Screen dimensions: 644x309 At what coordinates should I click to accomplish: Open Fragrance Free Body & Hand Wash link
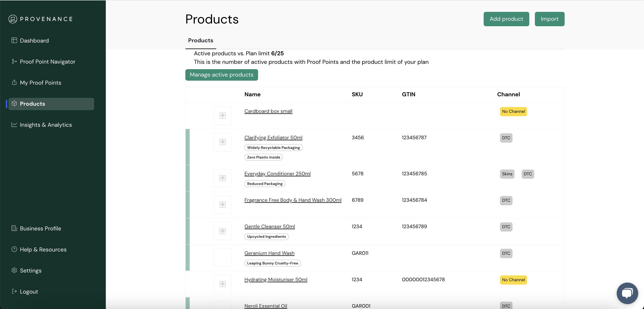[x=293, y=200]
